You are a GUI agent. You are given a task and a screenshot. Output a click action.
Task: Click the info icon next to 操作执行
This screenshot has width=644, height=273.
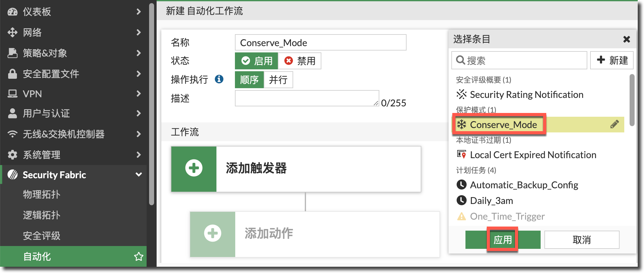219,79
